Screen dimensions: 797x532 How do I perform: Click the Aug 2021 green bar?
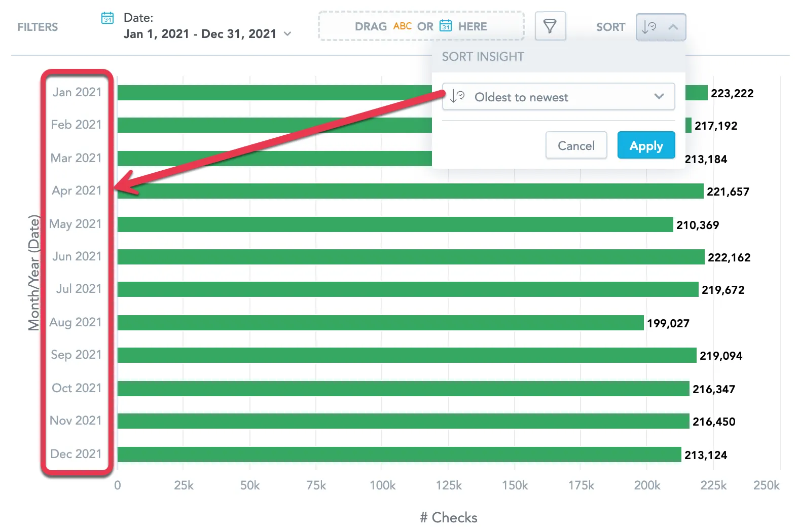click(x=380, y=323)
